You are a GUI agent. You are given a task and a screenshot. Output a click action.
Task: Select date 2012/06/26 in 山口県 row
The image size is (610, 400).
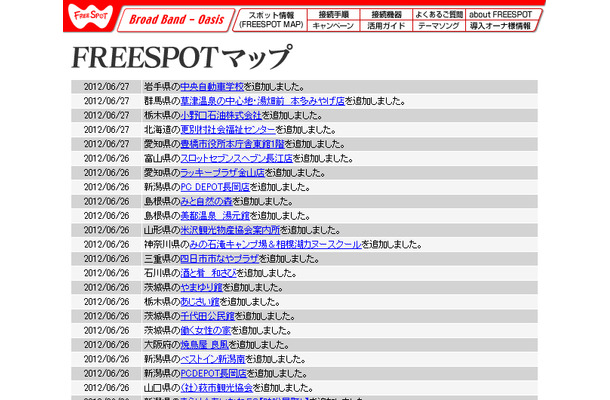coord(106,388)
